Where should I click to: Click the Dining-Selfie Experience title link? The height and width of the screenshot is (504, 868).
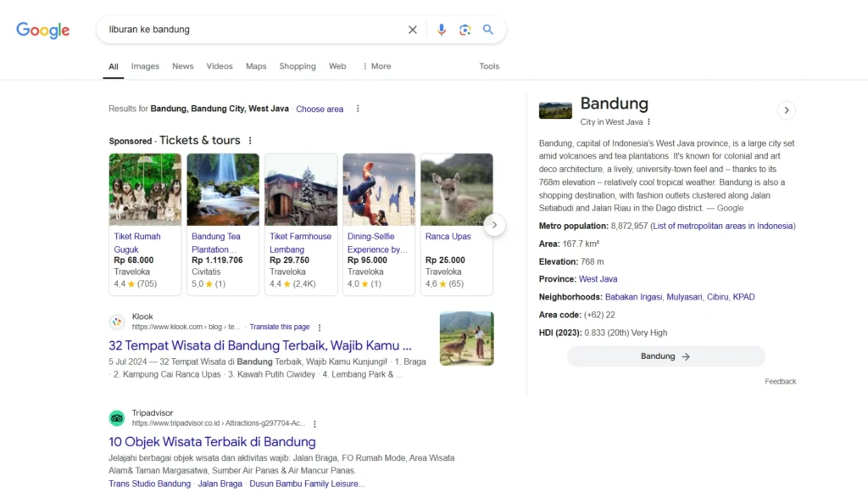click(x=377, y=243)
